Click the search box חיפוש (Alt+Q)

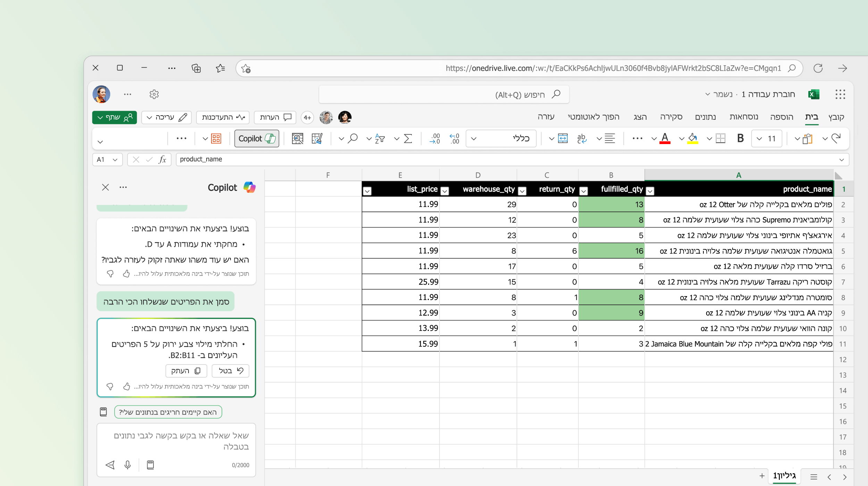[444, 94]
